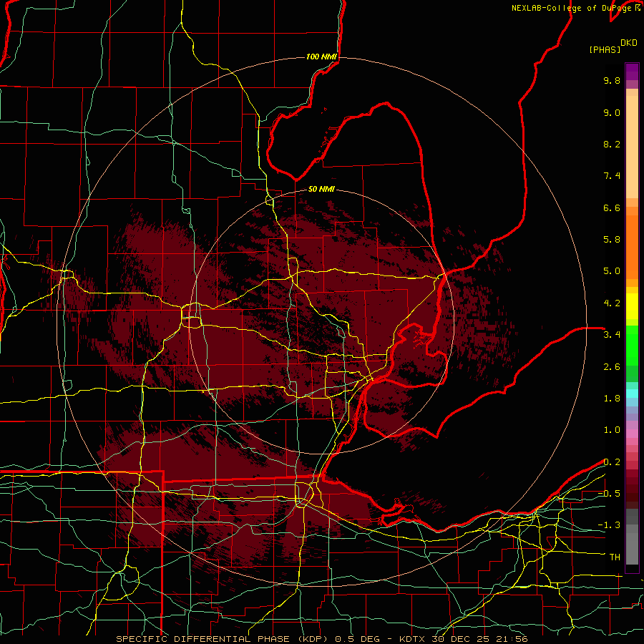Click the 100 NMI range ring label

[x=321, y=57]
